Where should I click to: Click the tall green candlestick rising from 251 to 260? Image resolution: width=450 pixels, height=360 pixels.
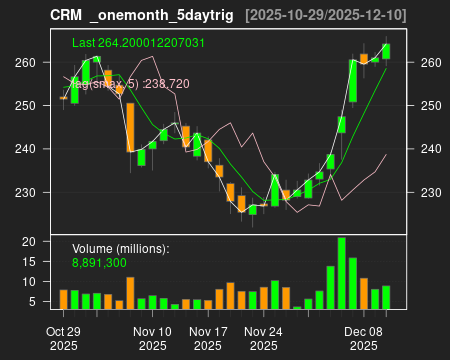[353, 81]
